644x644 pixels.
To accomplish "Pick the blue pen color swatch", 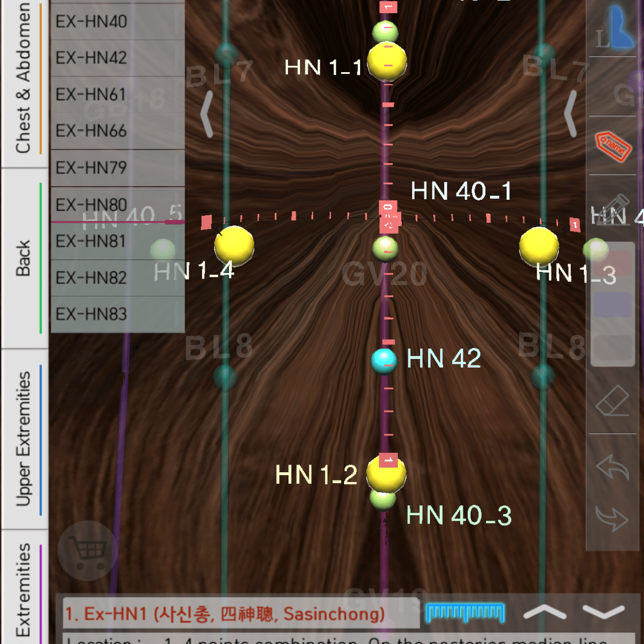I will (612, 304).
